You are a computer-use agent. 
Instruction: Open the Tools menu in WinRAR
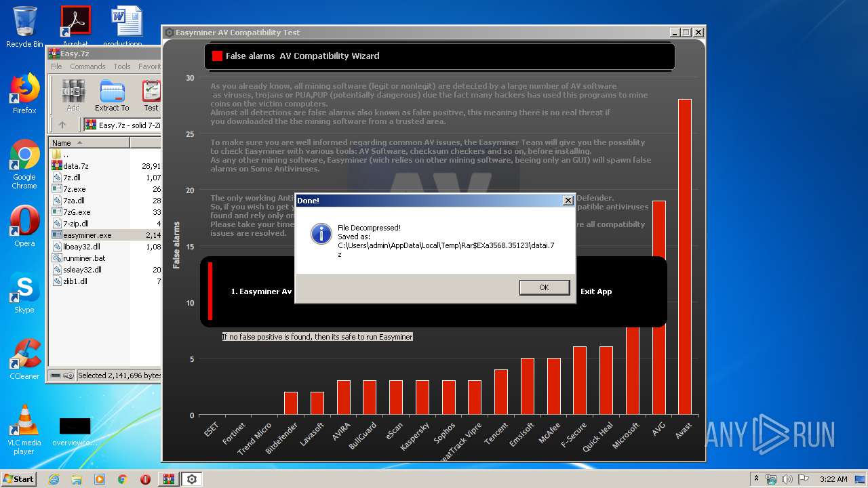(x=122, y=66)
